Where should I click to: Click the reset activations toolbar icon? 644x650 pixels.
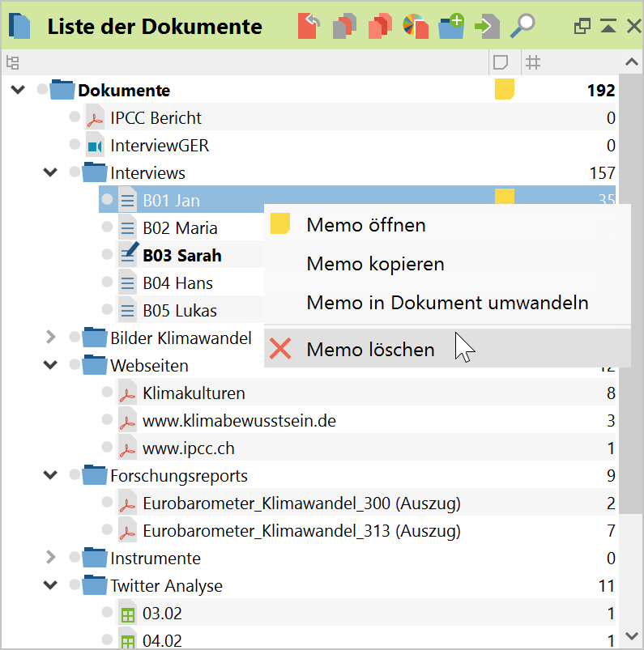tap(309, 26)
